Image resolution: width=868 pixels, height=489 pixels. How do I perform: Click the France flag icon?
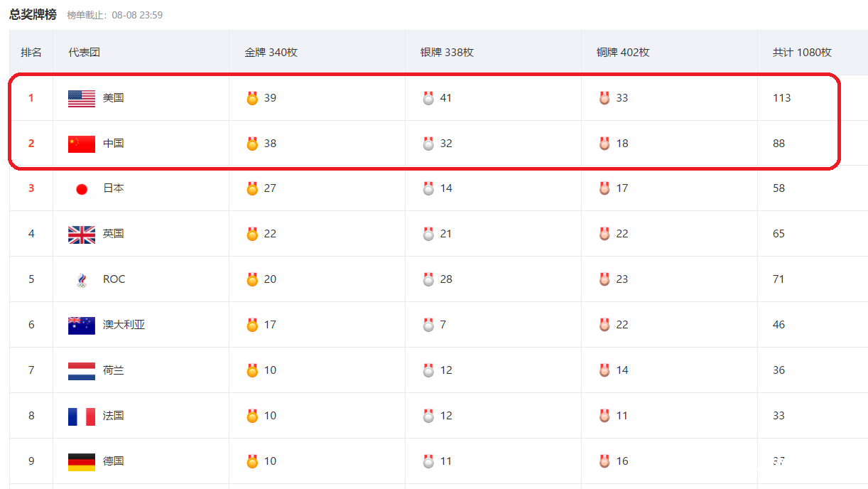coord(81,416)
